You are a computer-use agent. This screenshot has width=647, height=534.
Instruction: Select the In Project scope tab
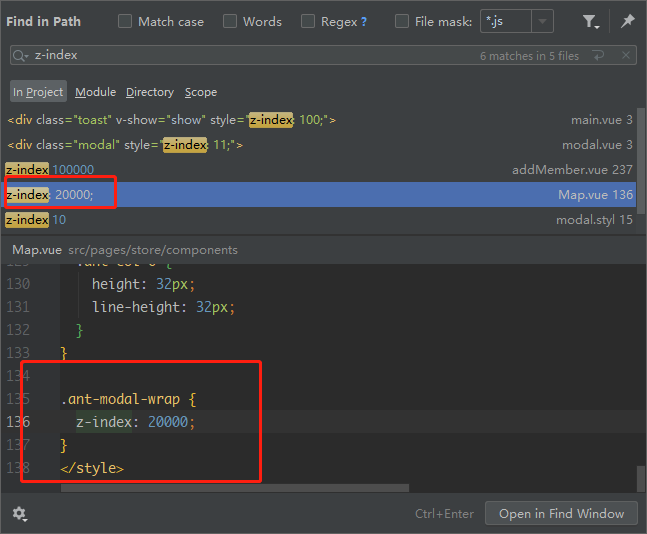[38, 92]
